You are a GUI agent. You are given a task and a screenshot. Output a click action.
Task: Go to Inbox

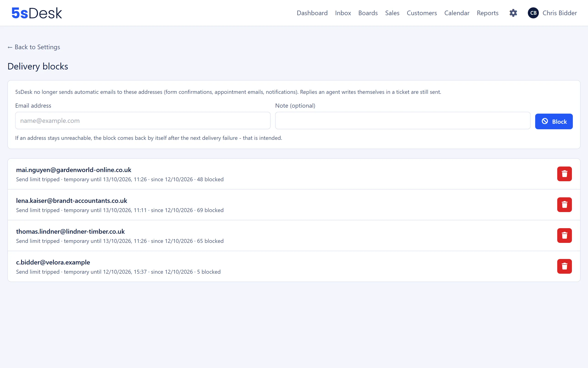343,13
